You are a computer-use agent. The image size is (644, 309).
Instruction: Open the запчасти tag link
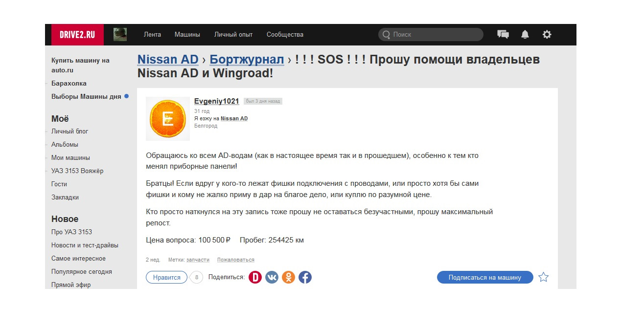[197, 259]
